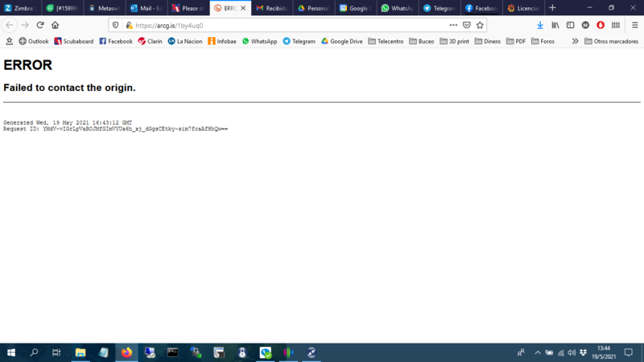Screen dimensions: 644x362
Task: Expand the hidden bookmarks overflow chevron
Action: click(575, 41)
